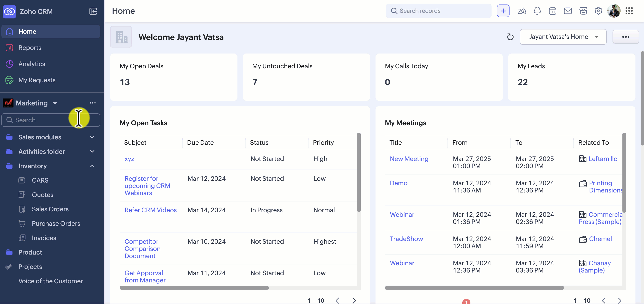The width and height of the screenshot is (644, 304).
Task: Open the calendar icon in header
Action: [x=552, y=11]
